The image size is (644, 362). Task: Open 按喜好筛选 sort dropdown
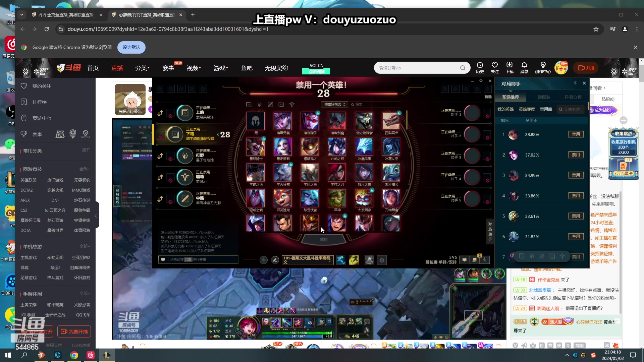tap(334, 105)
